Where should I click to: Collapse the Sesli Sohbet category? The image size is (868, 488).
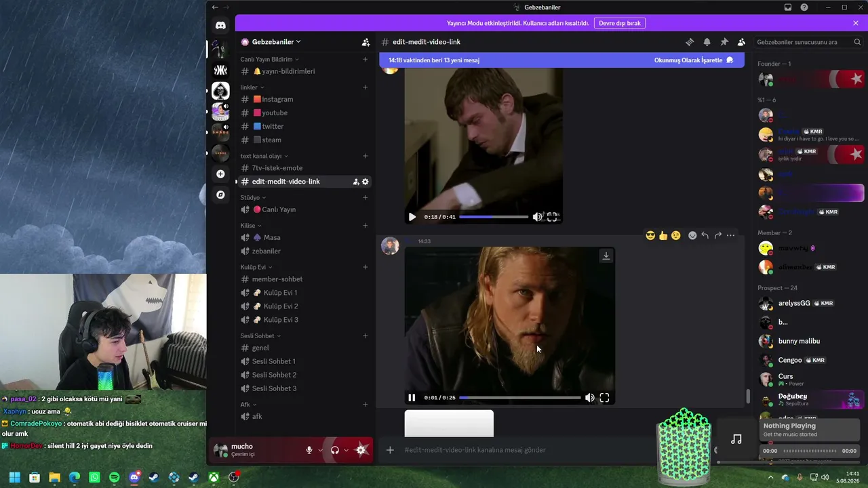(x=260, y=336)
